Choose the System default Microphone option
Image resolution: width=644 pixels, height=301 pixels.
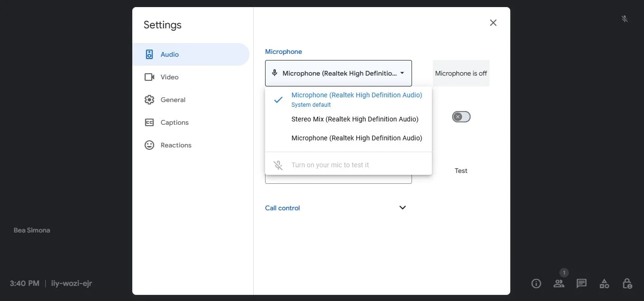[349, 99]
